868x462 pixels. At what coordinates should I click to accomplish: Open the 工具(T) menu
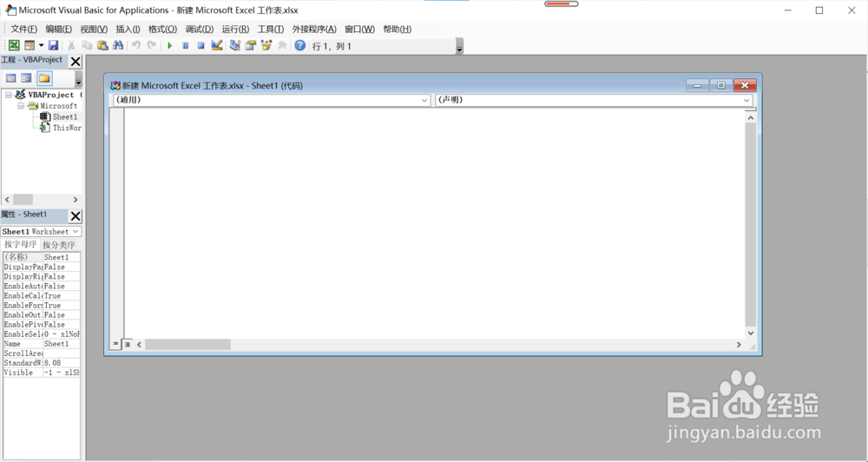[x=271, y=30]
